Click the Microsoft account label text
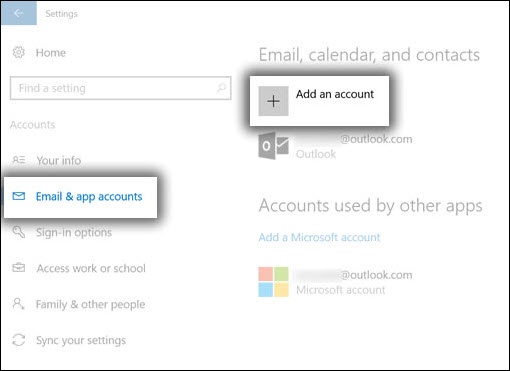 [x=341, y=290]
